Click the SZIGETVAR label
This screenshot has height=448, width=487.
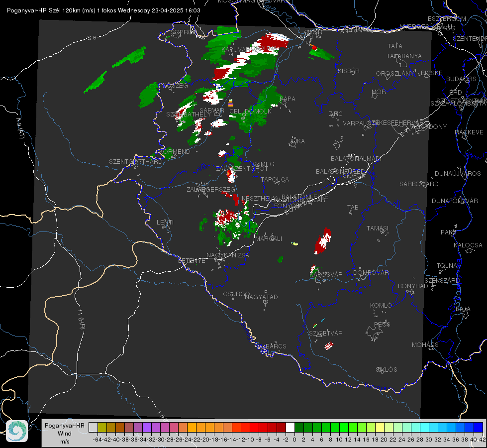[x=326, y=334]
